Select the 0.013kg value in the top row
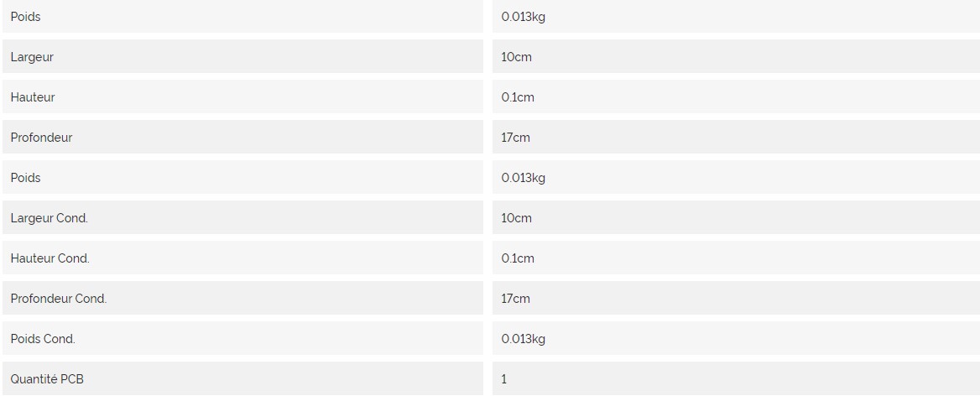980x396 pixels. point(524,17)
